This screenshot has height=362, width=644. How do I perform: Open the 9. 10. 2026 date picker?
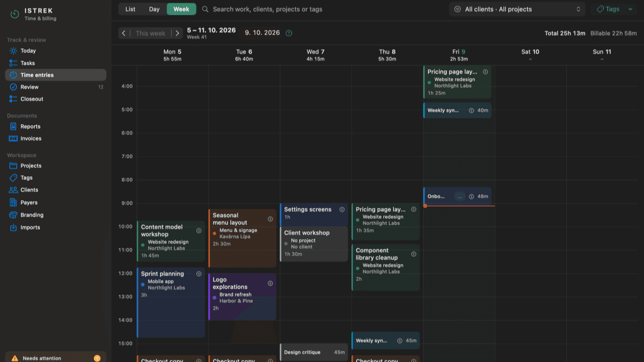pyautogui.click(x=262, y=33)
